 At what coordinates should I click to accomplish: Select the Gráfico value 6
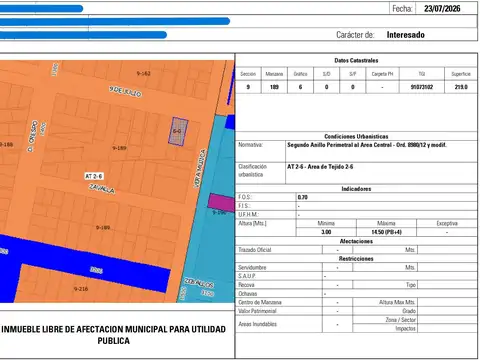[x=300, y=87]
